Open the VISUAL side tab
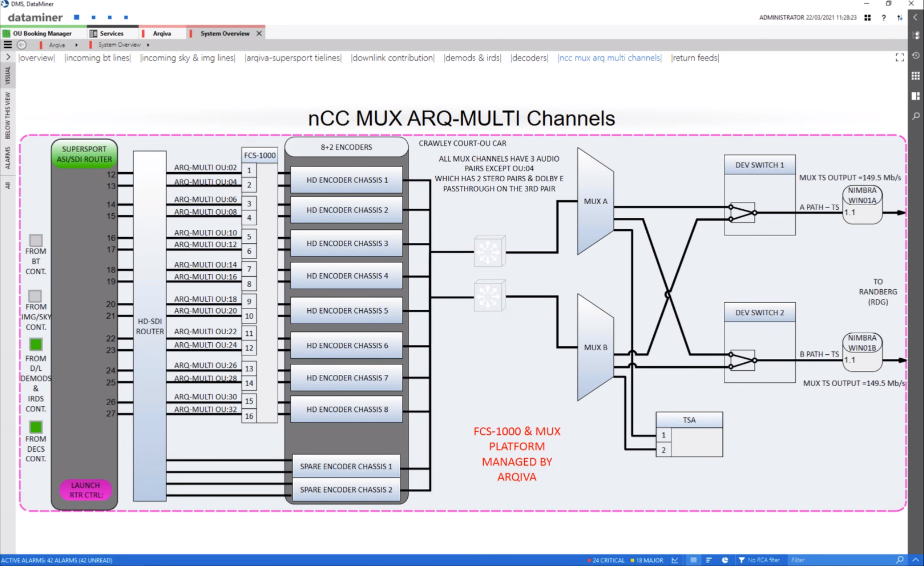 [x=8, y=76]
